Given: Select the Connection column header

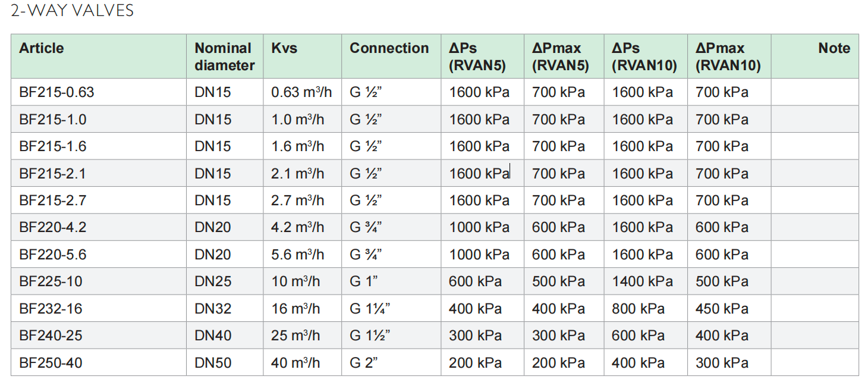Looking at the screenshot, I should 389,49.
